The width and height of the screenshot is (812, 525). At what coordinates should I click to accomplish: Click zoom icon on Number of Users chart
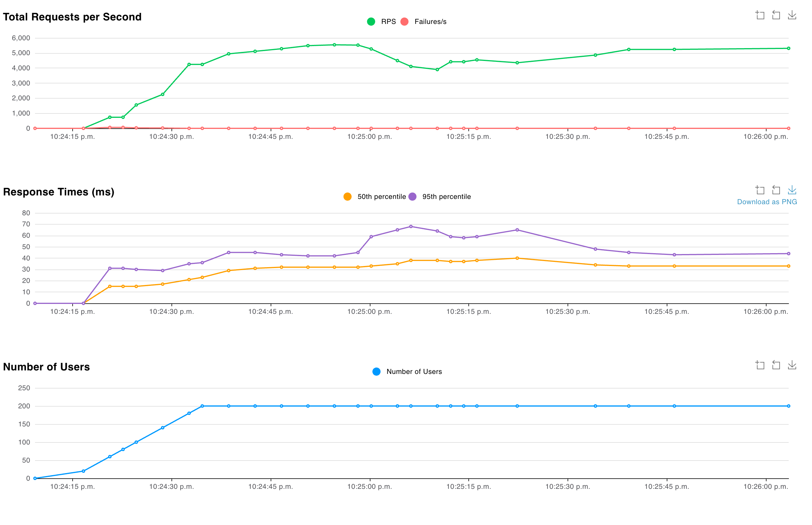tap(760, 365)
